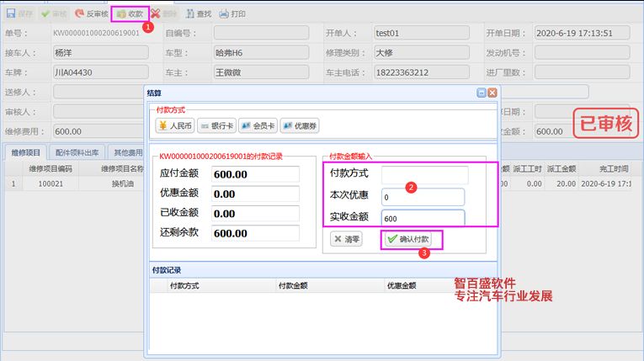The width and height of the screenshot is (644, 361).
Task: Select 银行卡 payment method
Action: click(x=217, y=125)
